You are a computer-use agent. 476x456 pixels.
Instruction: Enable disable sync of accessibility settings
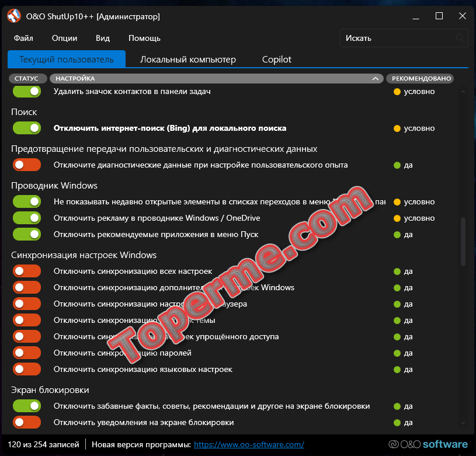(x=27, y=336)
